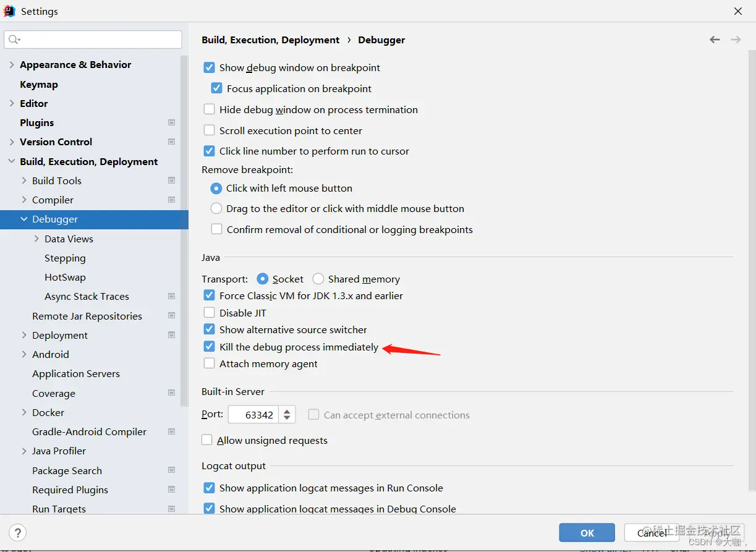The width and height of the screenshot is (756, 552).
Task: Expand the Build Tools node
Action: coord(24,180)
